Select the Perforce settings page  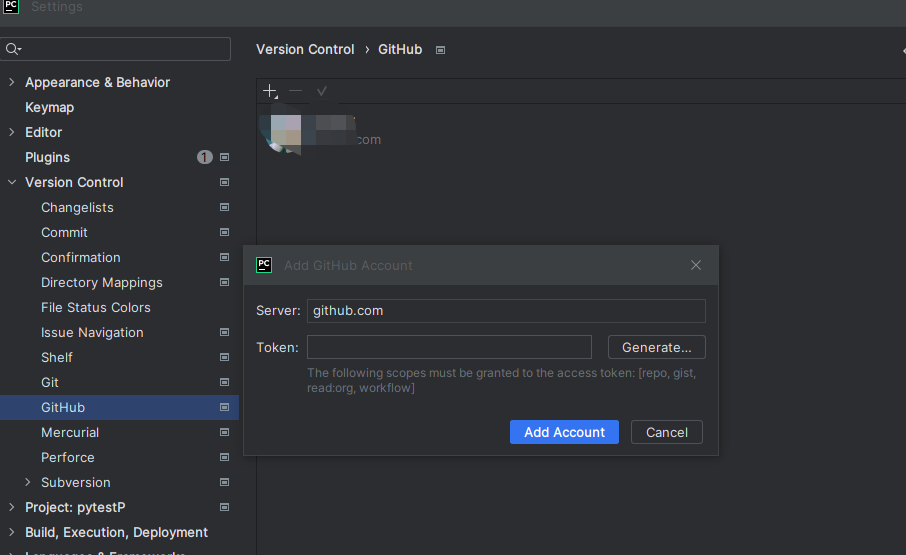68,457
